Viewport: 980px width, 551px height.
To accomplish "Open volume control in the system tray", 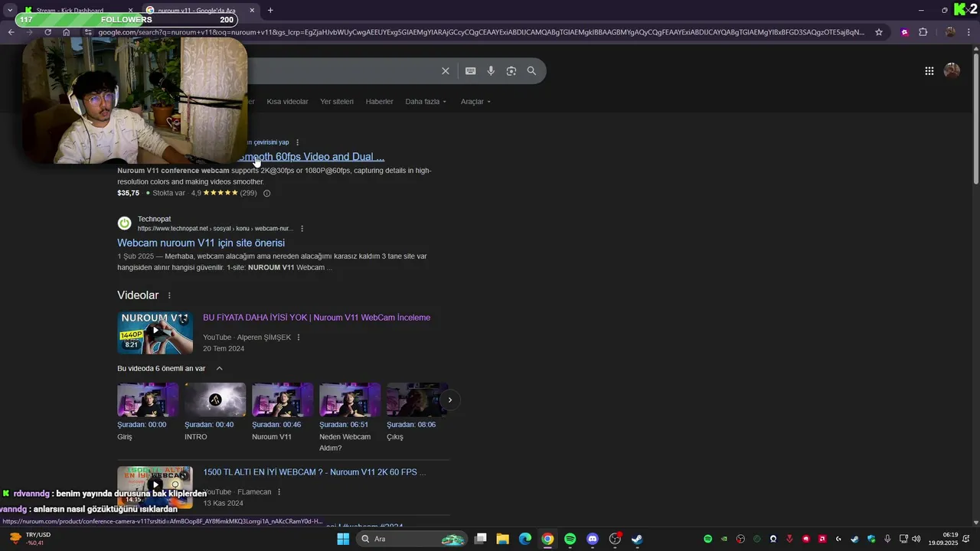I will [x=916, y=539].
